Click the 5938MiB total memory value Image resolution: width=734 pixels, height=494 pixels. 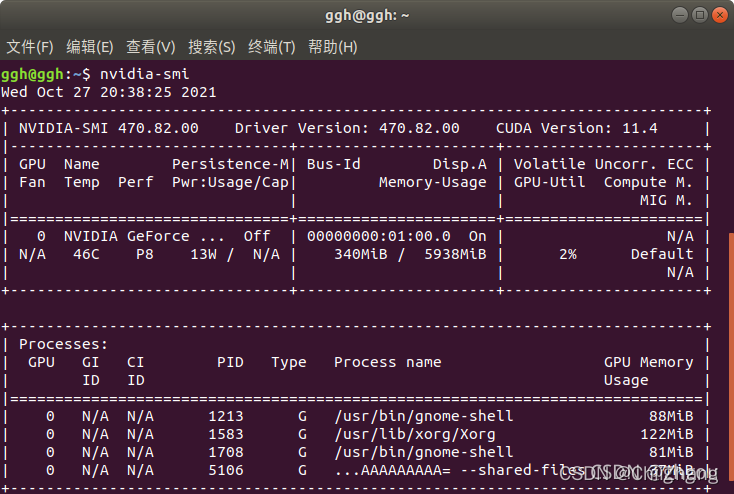455,254
